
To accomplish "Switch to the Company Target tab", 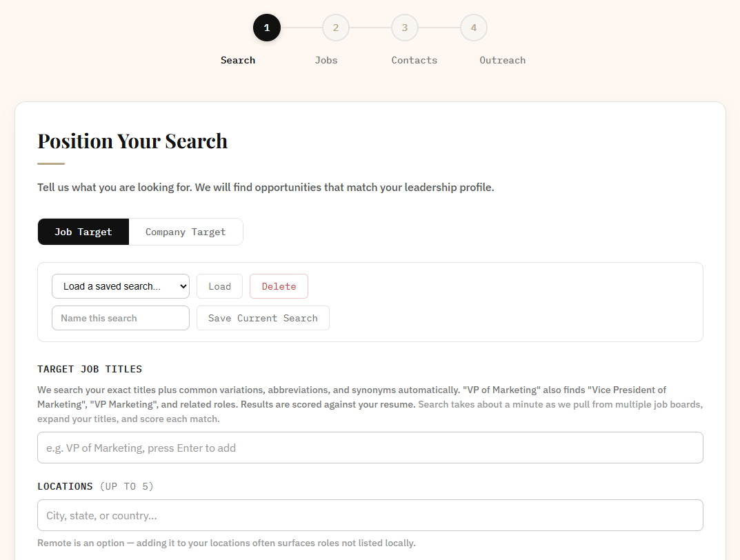I will (x=186, y=232).
